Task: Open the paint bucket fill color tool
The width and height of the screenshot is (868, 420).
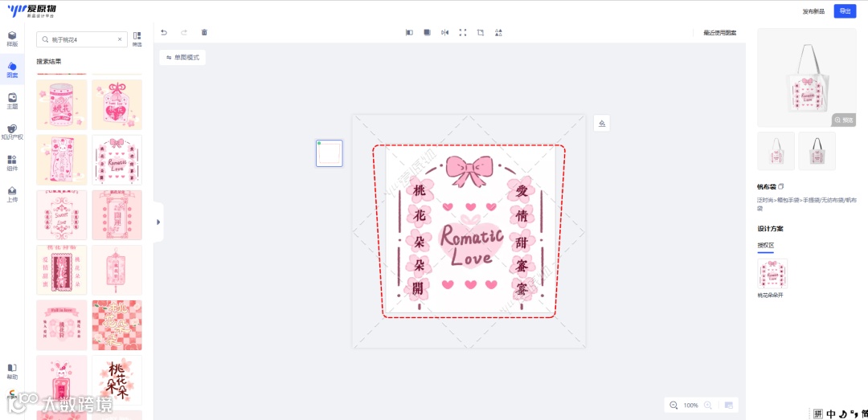Action: pyautogui.click(x=602, y=124)
